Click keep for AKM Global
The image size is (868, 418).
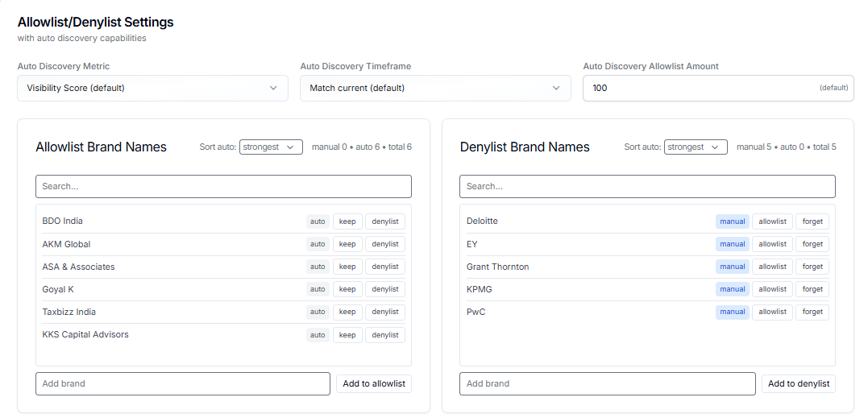pyautogui.click(x=347, y=244)
